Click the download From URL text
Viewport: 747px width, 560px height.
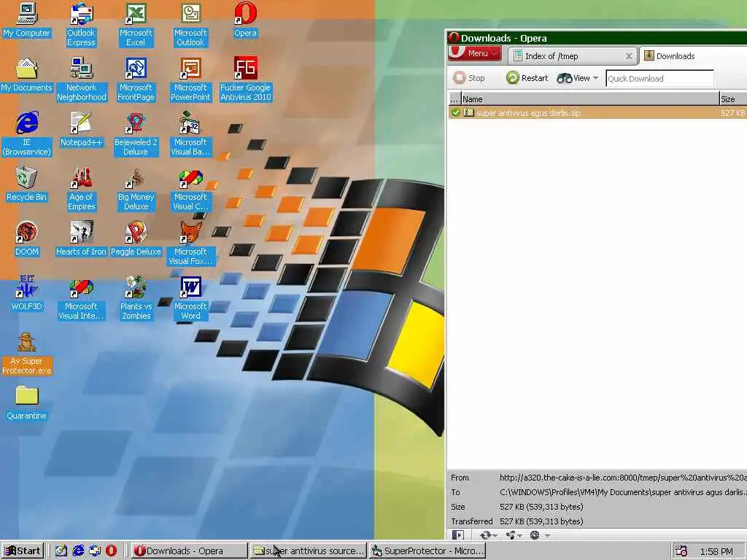click(623, 478)
